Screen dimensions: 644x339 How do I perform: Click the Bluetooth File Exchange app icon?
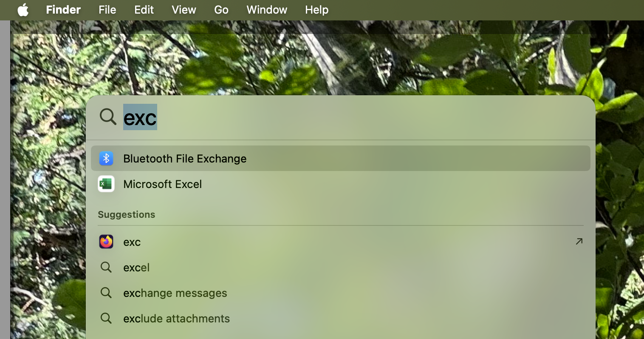point(106,159)
